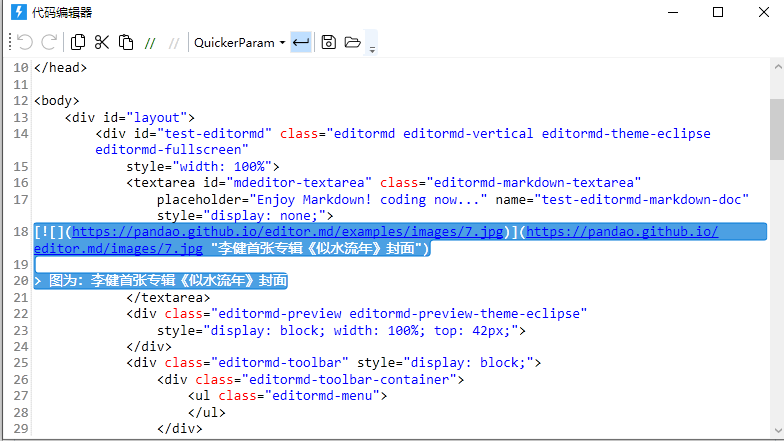The height and width of the screenshot is (441, 784).
Task: Minimize the code editor window
Action: tap(673, 12)
